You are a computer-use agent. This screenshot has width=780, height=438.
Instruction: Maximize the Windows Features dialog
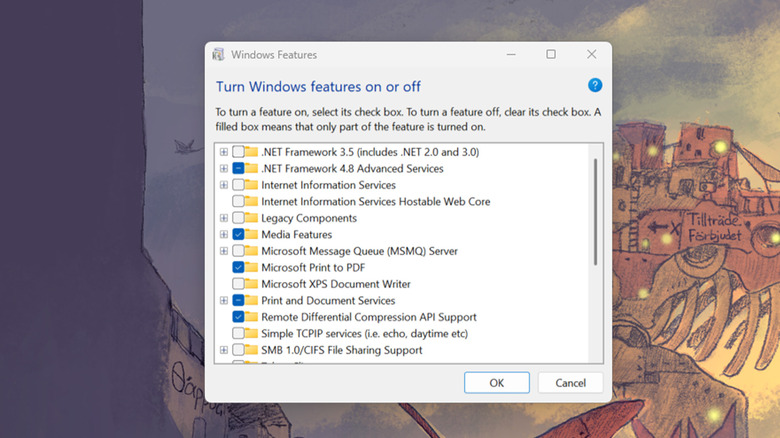[551, 54]
